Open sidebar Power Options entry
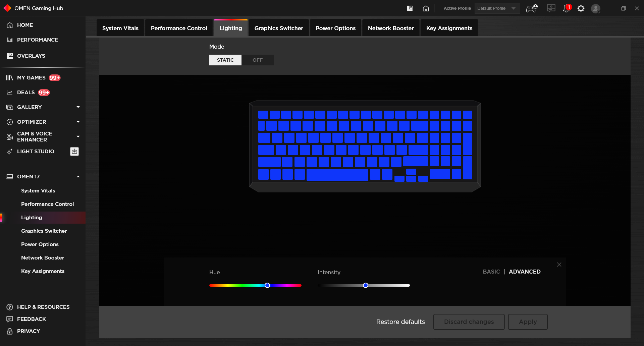 pyautogui.click(x=40, y=244)
